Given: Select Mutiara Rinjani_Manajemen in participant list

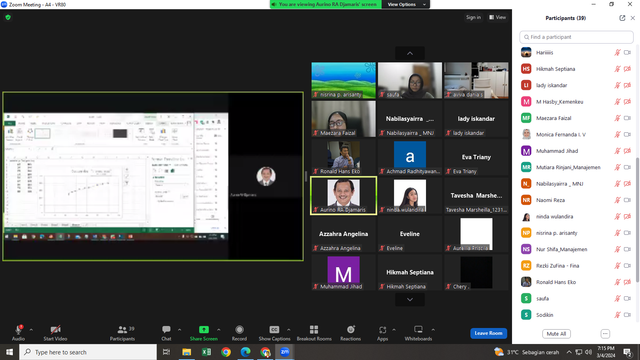Looking at the screenshot, I should (x=576, y=167).
